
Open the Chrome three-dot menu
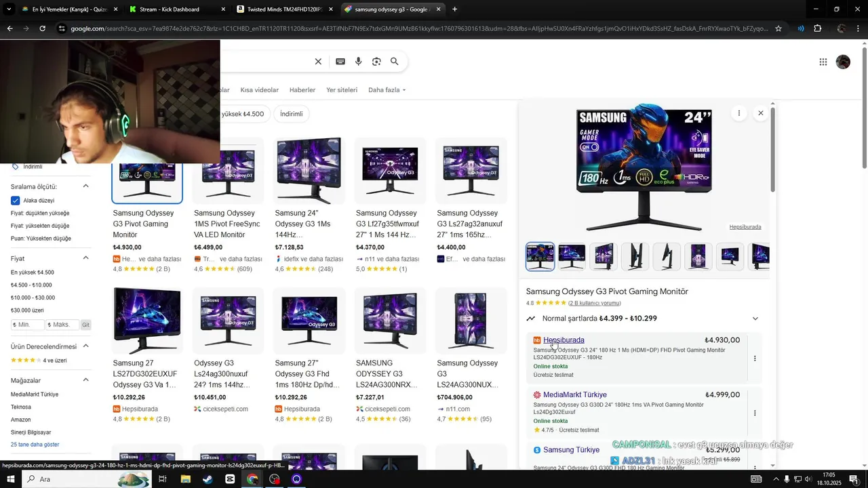pos(858,28)
